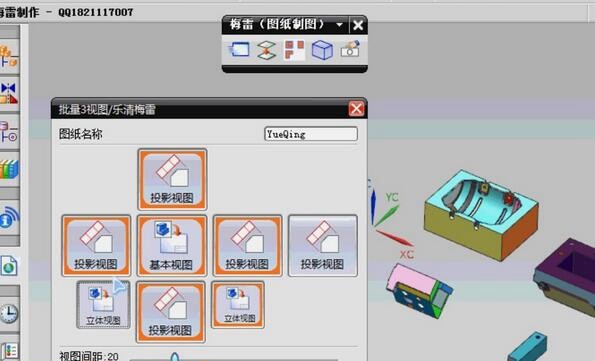Toggle the top 投影视图 projection view

172,179
